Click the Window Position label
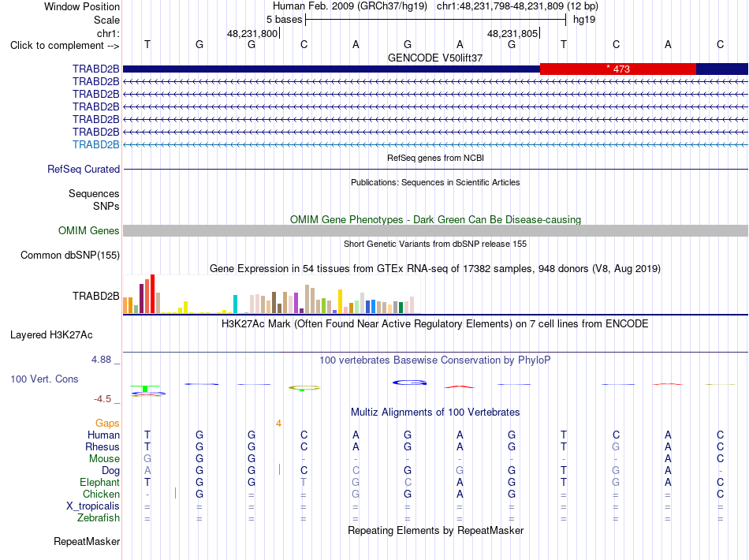This screenshot has height=560, width=749. pyautogui.click(x=82, y=6)
